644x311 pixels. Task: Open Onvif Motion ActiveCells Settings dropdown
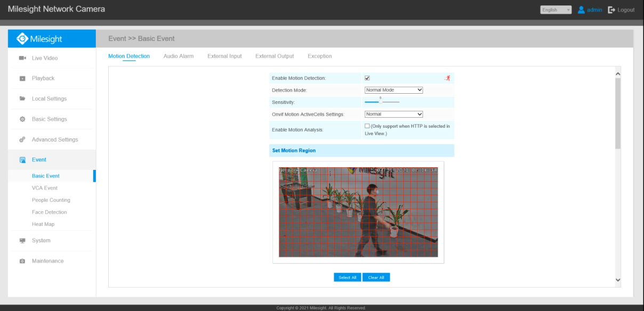pos(393,114)
